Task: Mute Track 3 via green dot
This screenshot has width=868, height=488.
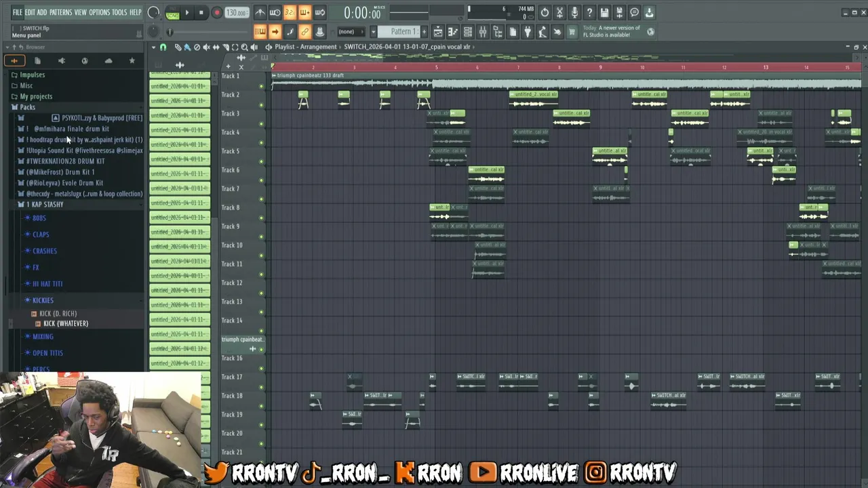Action: (x=262, y=124)
